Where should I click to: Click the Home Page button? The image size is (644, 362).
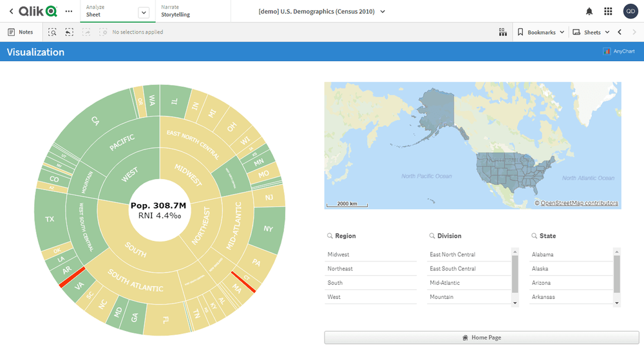(x=481, y=338)
